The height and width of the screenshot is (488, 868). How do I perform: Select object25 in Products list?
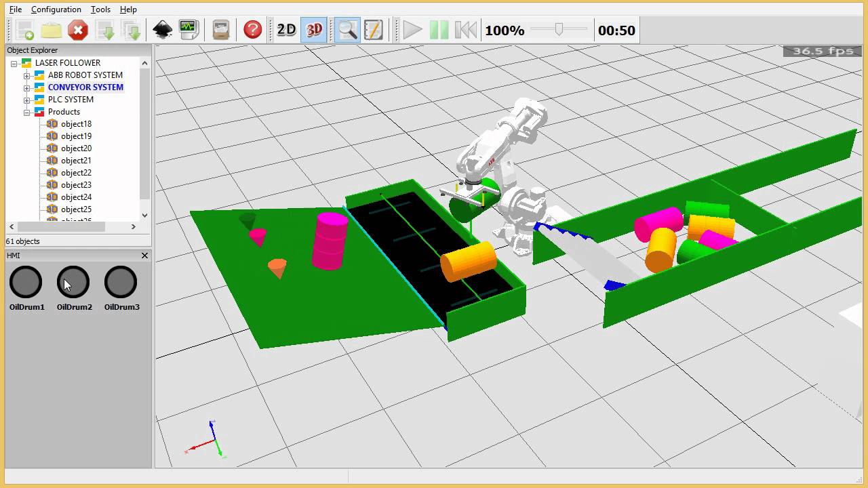click(76, 209)
